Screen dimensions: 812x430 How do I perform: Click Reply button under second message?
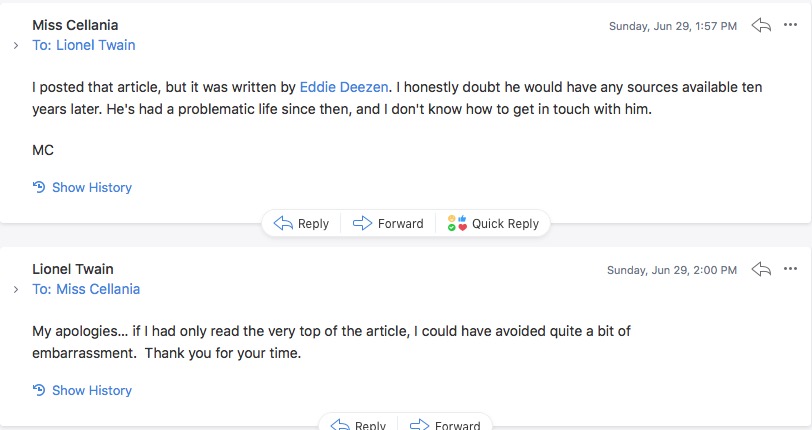358,425
